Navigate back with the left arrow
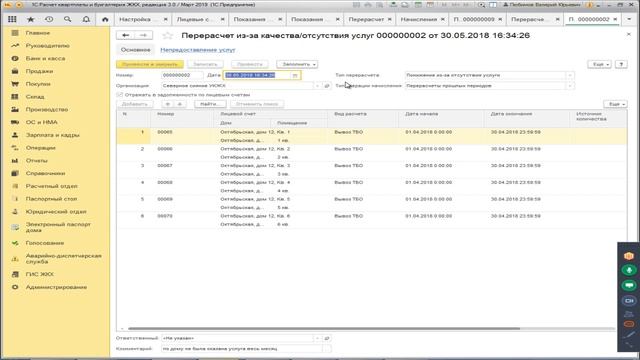The image size is (640, 360). 125,36
